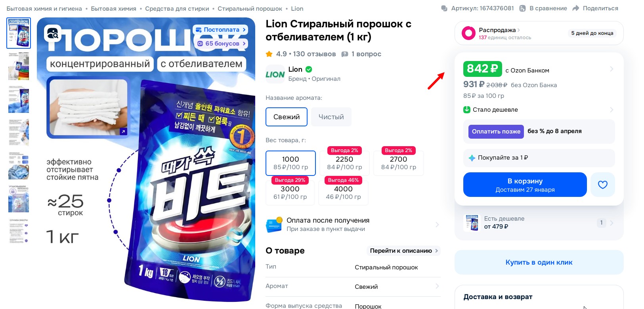Image resolution: width=644 pixels, height=309 pixels.
Task: Click the compare icon next to В сравнение
Action: [523, 8]
